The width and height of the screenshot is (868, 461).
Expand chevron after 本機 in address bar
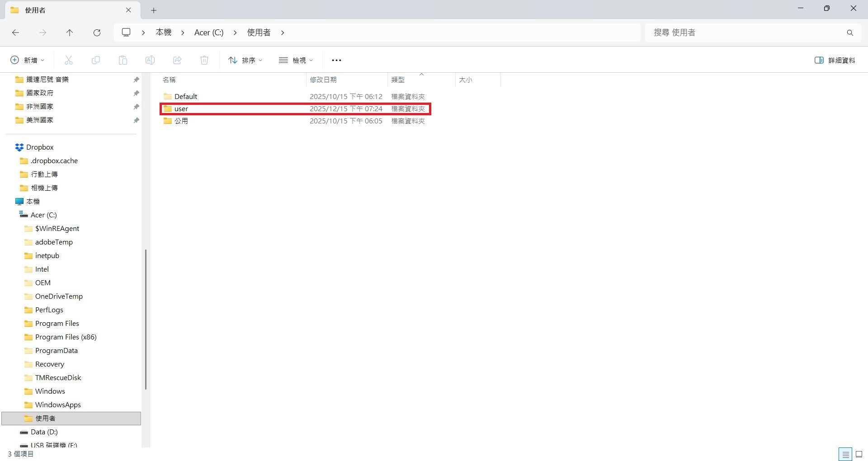pyautogui.click(x=183, y=33)
